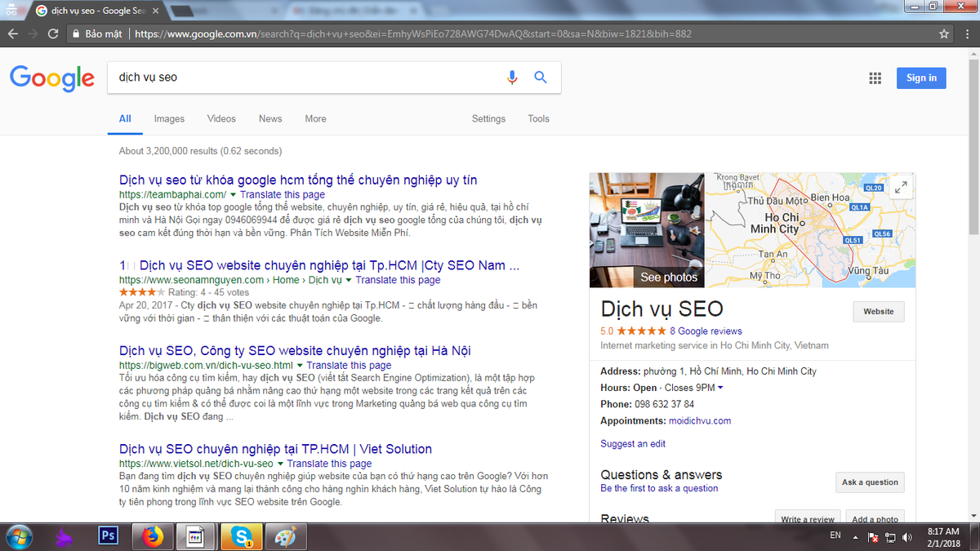
Task: Open Firefox from the taskbar
Action: 152,535
